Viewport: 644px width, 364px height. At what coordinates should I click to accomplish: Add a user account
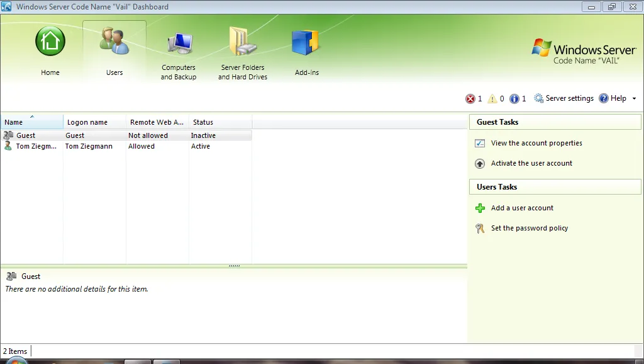(x=522, y=208)
